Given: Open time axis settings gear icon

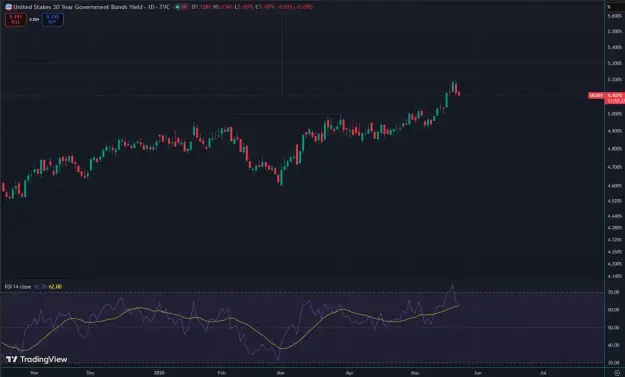Looking at the screenshot, I should point(617,373).
